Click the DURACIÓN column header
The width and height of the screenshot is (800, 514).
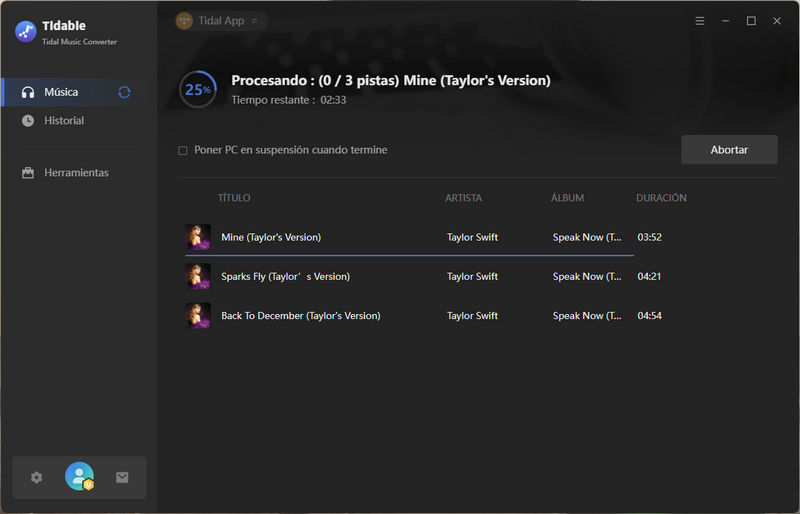661,198
